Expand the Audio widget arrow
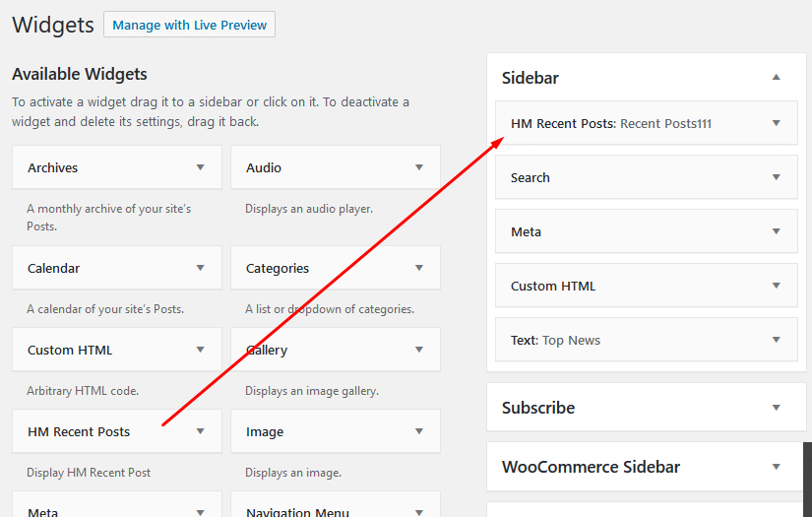 click(x=419, y=168)
